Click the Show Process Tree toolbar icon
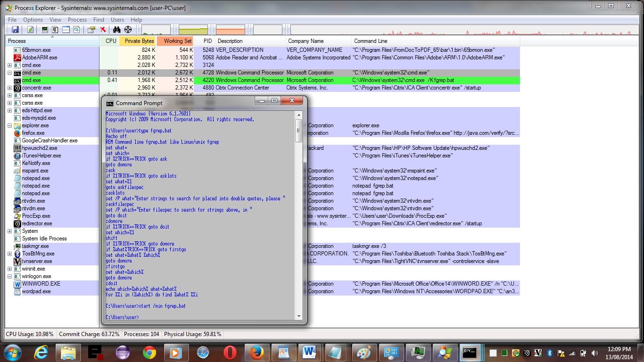The image size is (644, 362). pyautogui.click(x=55, y=30)
